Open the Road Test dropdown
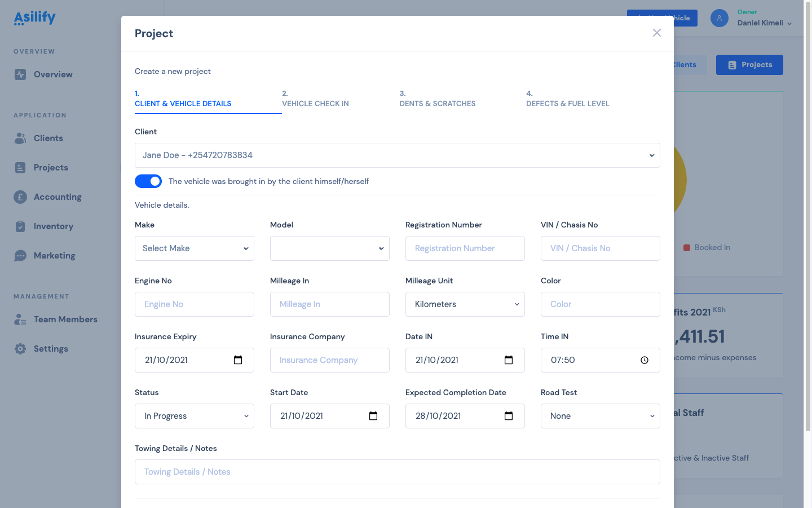812x508 pixels. click(600, 416)
